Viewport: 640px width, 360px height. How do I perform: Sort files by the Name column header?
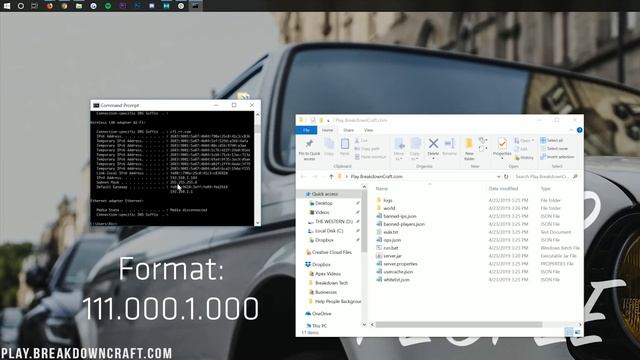click(x=381, y=189)
